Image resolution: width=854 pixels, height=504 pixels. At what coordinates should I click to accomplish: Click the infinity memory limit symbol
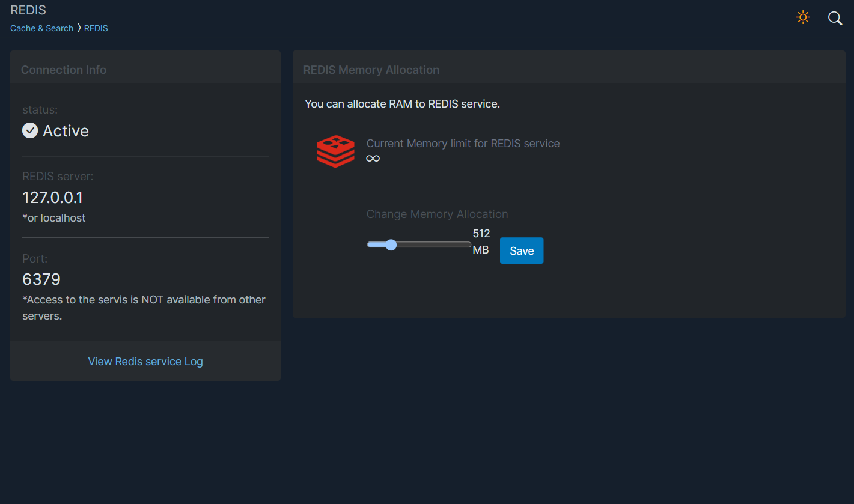[373, 159]
